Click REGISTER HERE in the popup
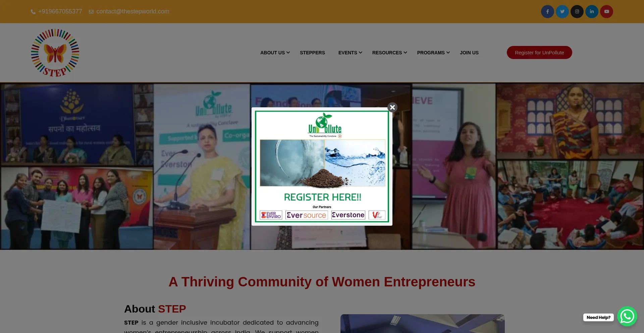The width and height of the screenshot is (644, 333). [322, 197]
